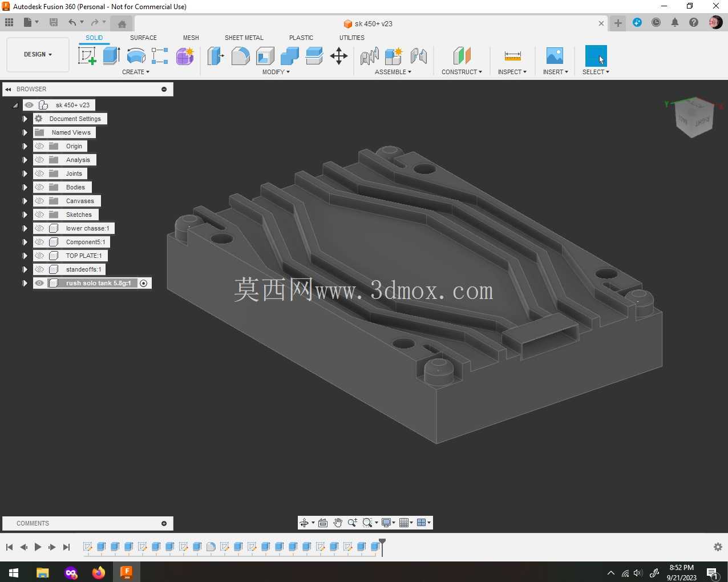Click the Save icon
The height and width of the screenshot is (582, 728).
(54, 22)
